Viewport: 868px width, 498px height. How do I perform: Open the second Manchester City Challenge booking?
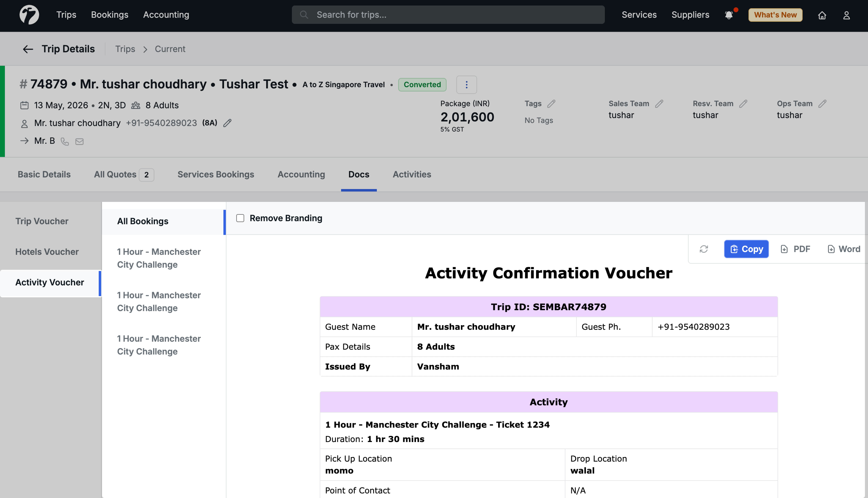[x=159, y=302]
